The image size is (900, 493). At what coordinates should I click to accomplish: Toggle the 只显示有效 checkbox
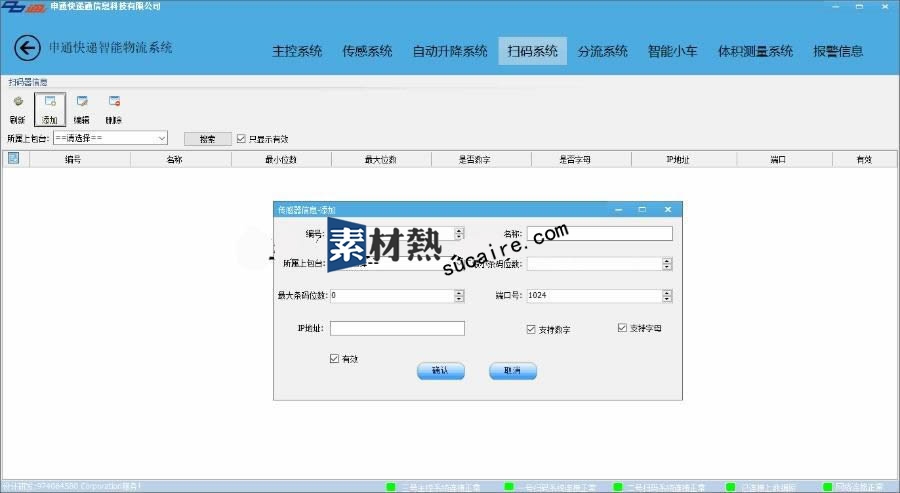(241, 139)
